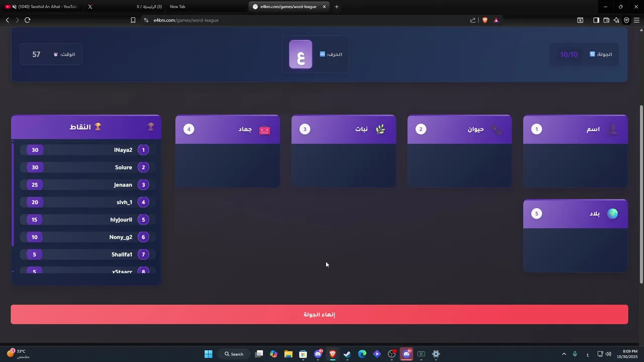Click the taskbar Search box
This screenshot has height=362, width=644.
(x=234, y=354)
